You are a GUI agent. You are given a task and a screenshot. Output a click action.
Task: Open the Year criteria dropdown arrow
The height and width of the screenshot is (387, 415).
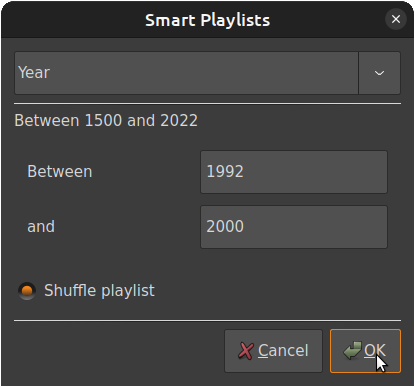[x=379, y=73]
